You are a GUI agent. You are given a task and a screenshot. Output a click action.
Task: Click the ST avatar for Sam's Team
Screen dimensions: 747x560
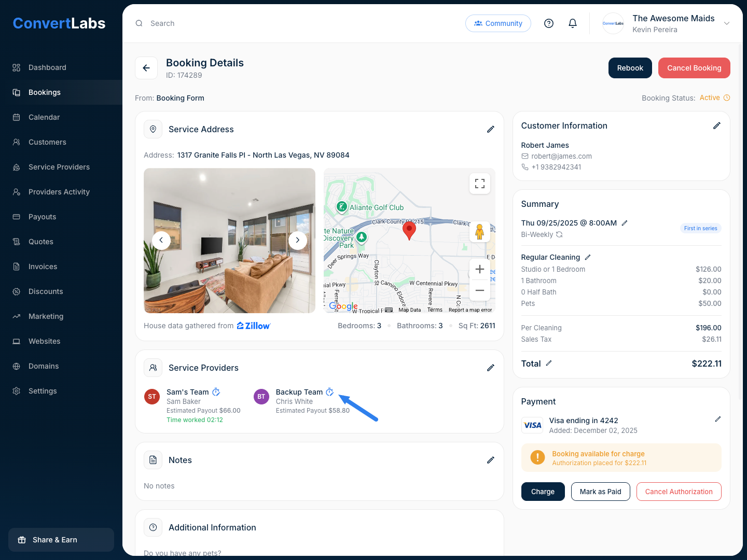coord(152,397)
